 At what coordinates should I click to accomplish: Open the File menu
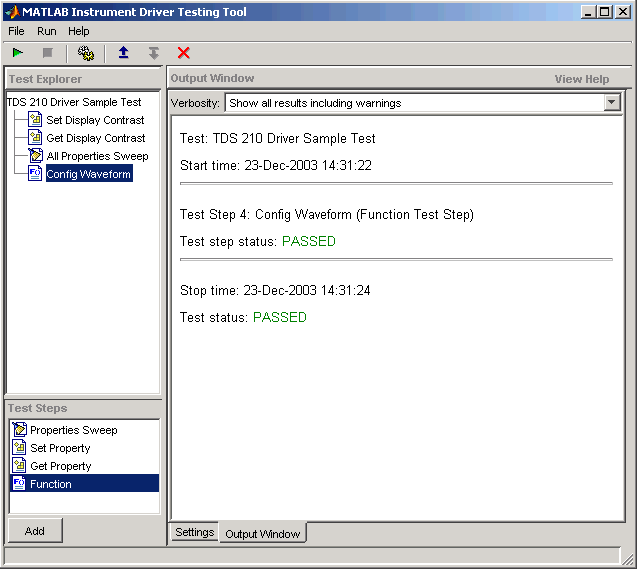coord(16,32)
